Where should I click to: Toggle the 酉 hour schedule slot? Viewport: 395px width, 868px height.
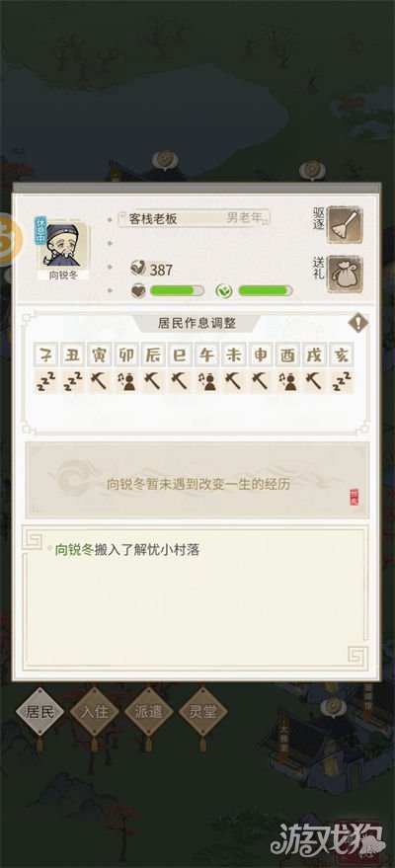tap(287, 355)
